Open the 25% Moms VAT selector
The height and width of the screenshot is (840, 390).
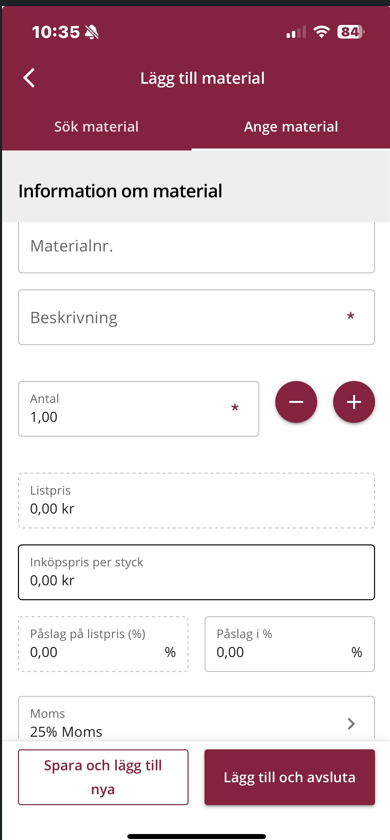pyautogui.click(x=197, y=719)
